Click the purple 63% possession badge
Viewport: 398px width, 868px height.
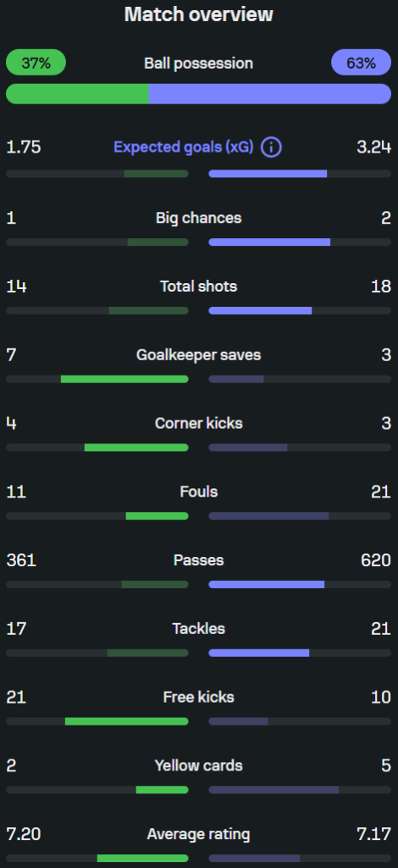click(x=361, y=63)
